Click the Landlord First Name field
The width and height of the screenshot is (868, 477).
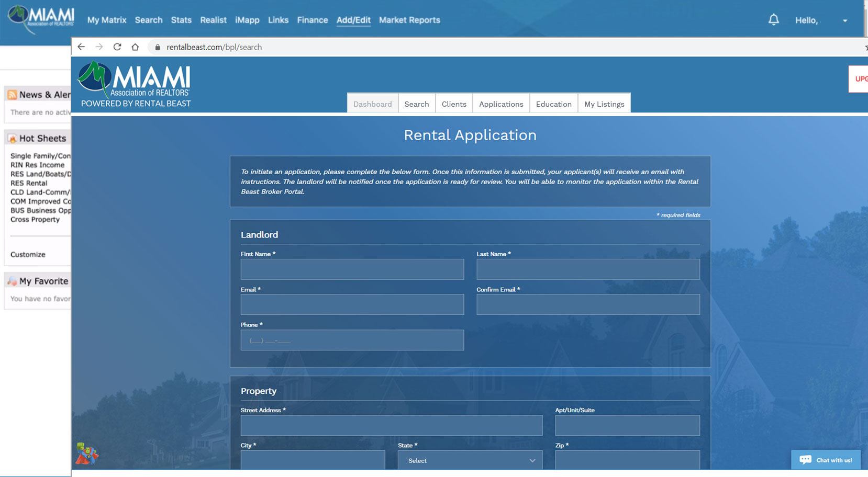[x=352, y=269]
